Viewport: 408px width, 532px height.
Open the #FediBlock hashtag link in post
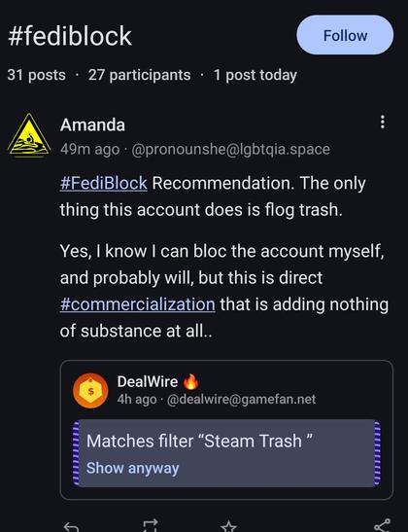tap(103, 183)
